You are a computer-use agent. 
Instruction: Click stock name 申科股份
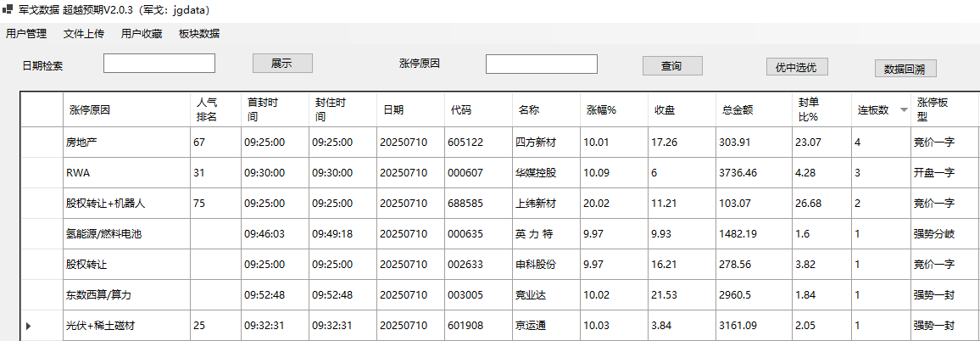coord(546,265)
